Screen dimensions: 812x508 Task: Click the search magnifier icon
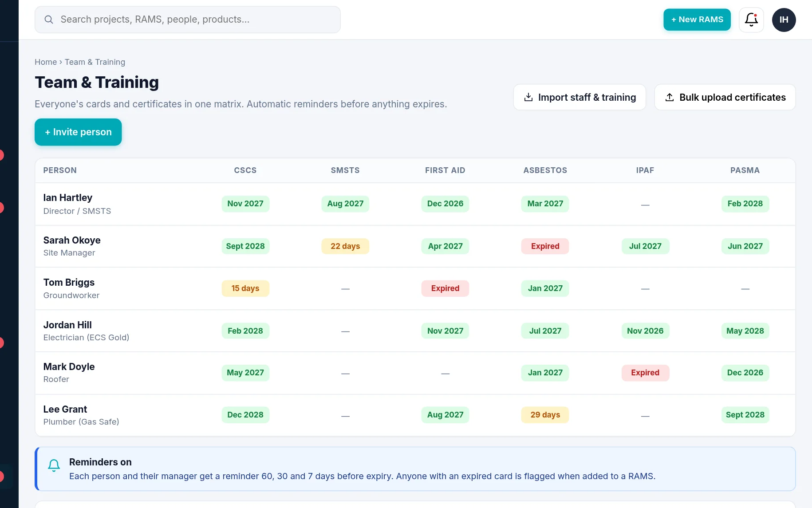pyautogui.click(x=49, y=20)
